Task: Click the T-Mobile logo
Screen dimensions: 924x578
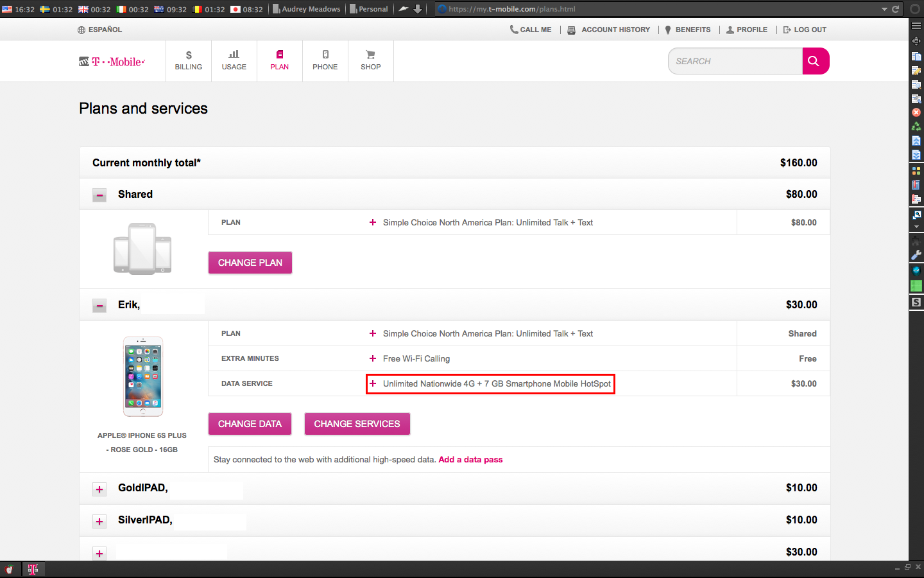Action: (112, 62)
